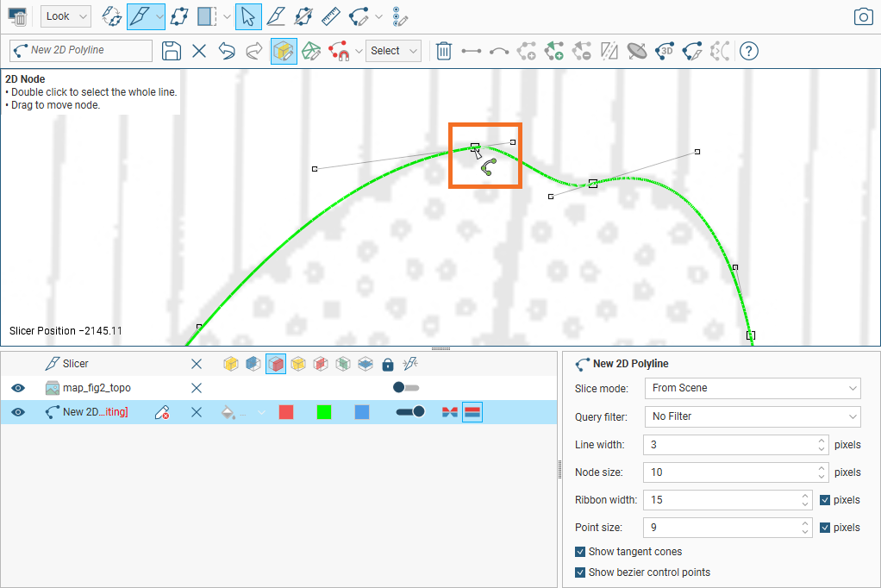Open help with the question mark icon
881x588 pixels.
(x=749, y=51)
